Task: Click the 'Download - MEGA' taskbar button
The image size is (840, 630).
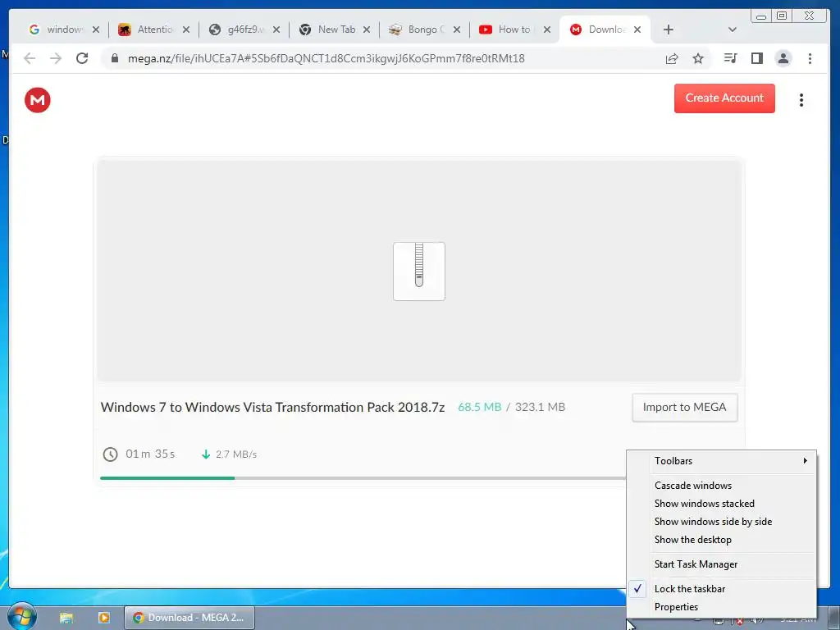Action: [189, 618]
